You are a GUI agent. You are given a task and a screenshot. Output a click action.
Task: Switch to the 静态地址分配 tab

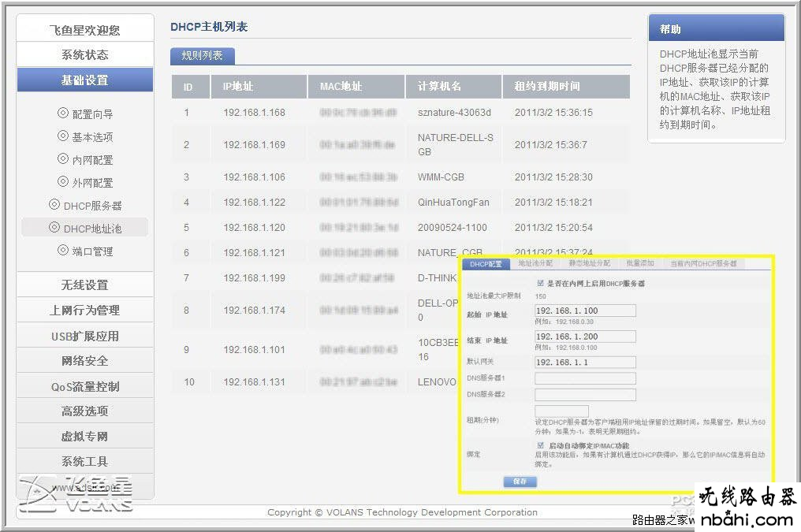(x=590, y=263)
